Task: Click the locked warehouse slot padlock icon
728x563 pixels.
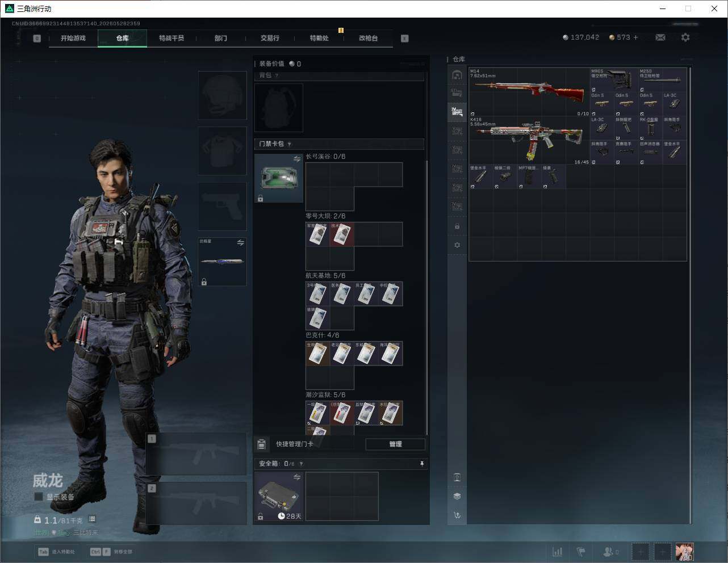Action: [x=457, y=226]
